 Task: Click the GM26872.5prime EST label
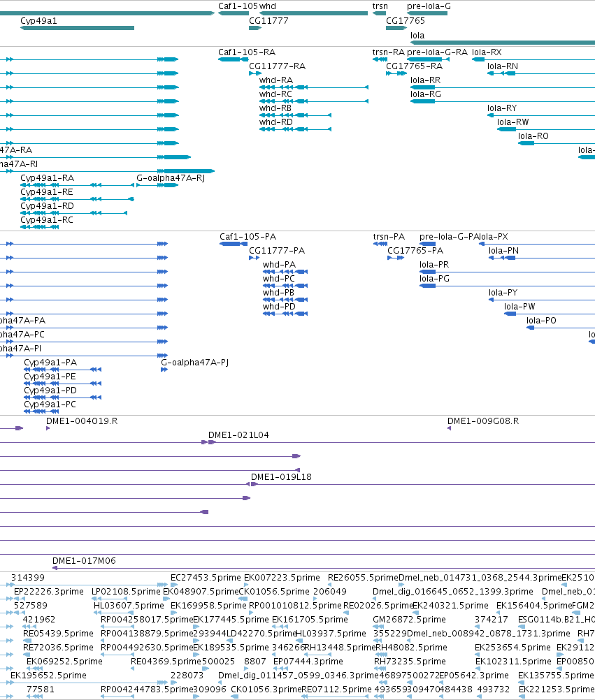410,620
